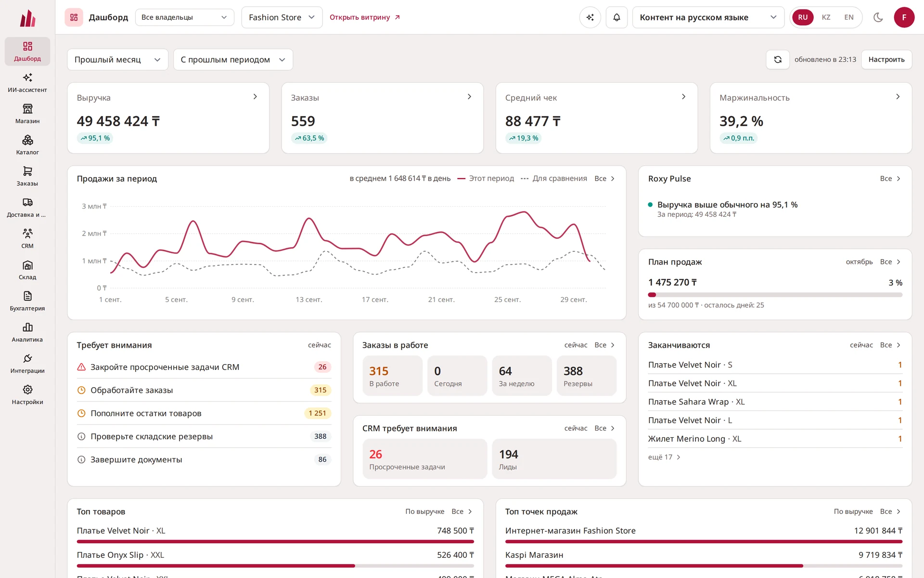924x578 pixels.
Task: Open Прошлый месяц period dropdown
Action: pyautogui.click(x=117, y=60)
